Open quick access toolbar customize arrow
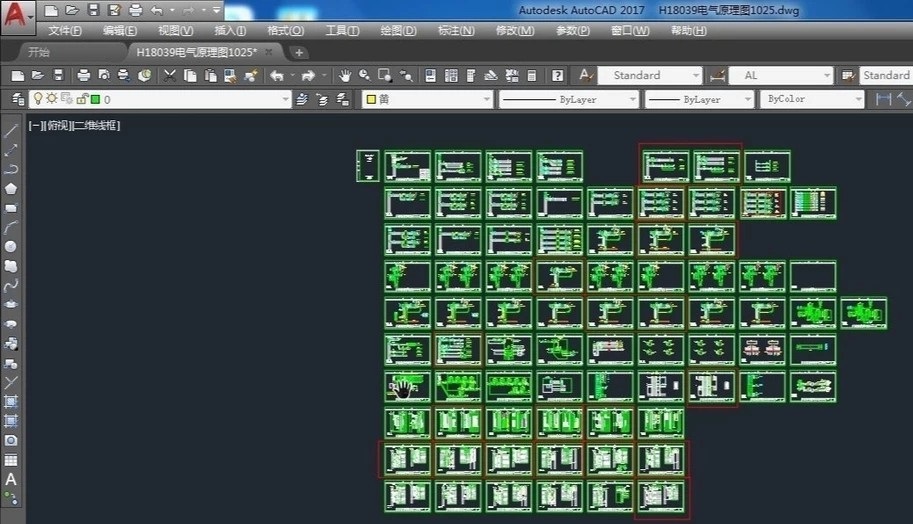This screenshot has height=524, width=913. (x=217, y=10)
